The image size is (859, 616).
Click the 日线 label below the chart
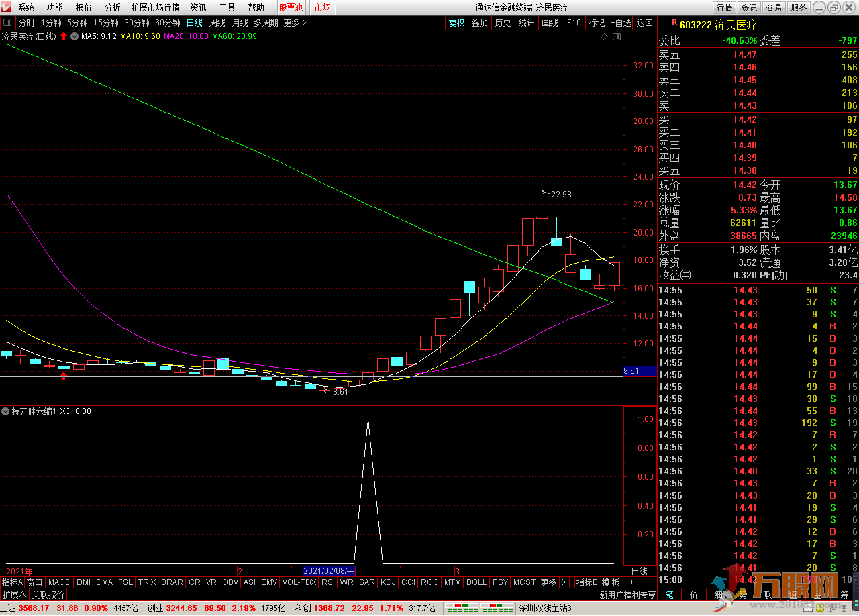(x=640, y=571)
